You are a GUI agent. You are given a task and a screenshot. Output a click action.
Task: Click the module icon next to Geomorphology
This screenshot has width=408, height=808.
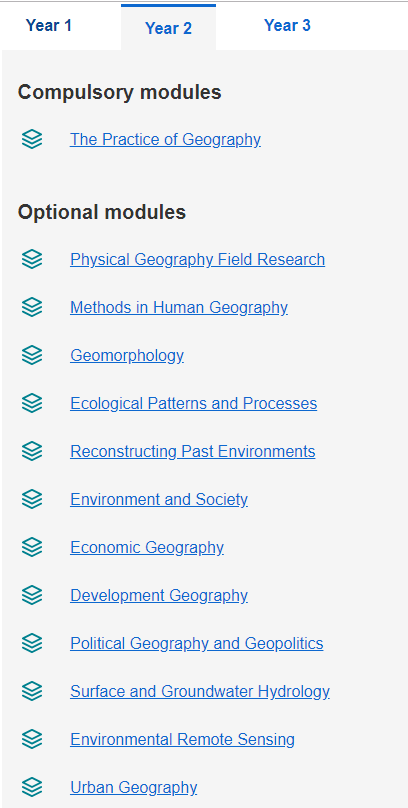(32, 356)
